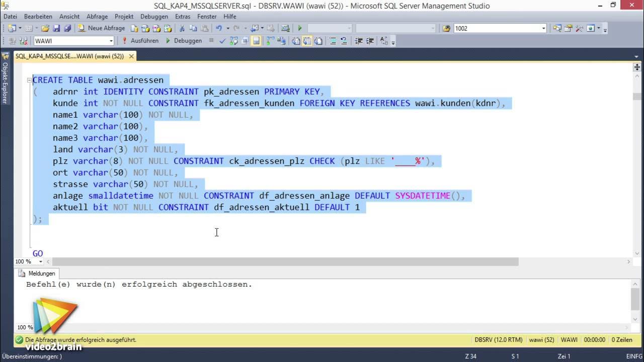The image size is (644, 362).
Task: Click the Undo arrow icon
Action: click(x=218, y=28)
